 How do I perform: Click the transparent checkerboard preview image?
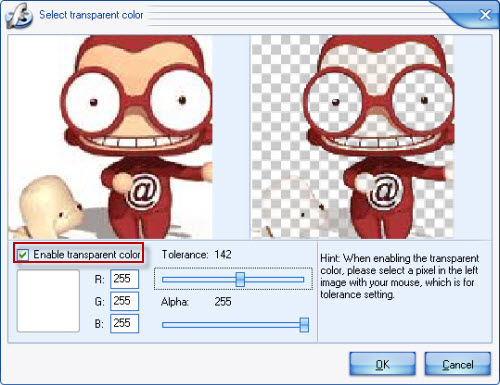point(352,137)
